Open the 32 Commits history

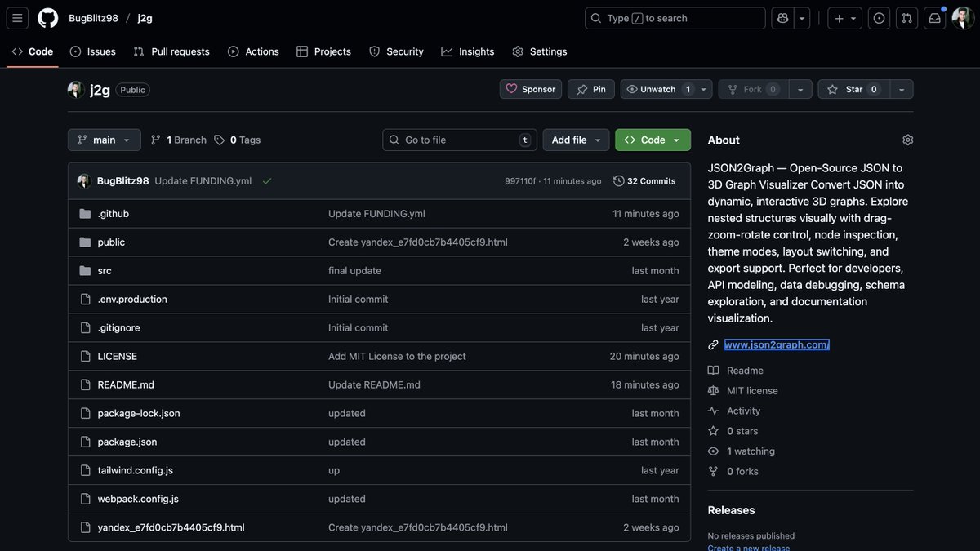tap(644, 181)
